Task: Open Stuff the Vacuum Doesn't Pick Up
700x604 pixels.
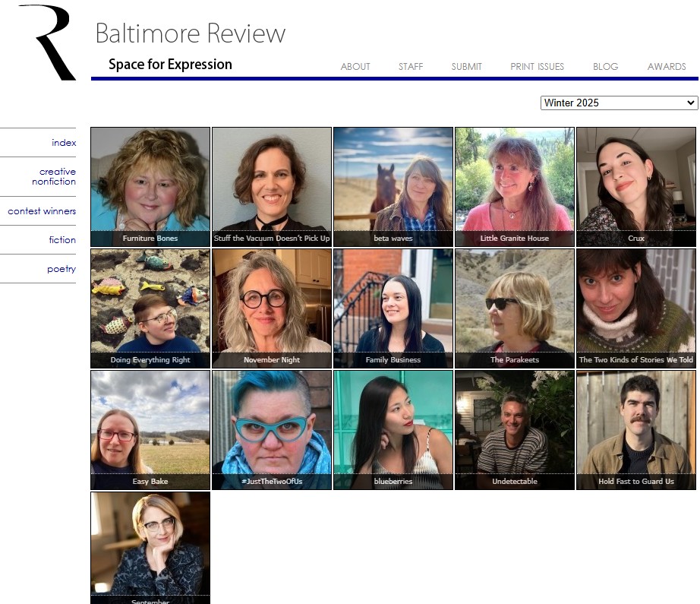Action: pyautogui.click(x=272, y=187)
